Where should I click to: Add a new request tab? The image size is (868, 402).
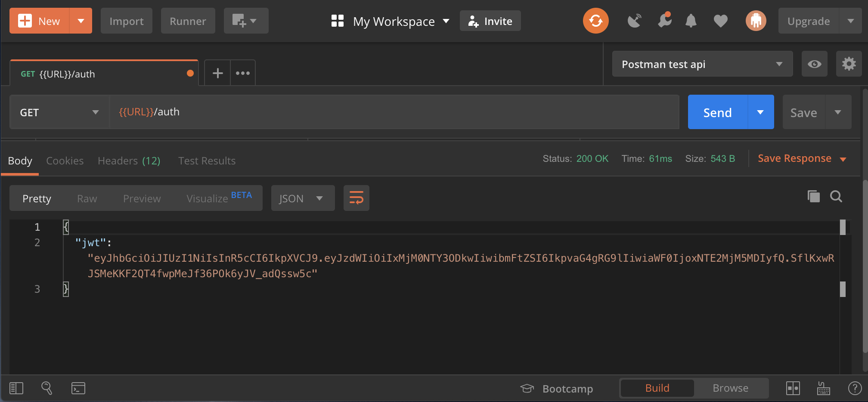click(x=218, y=73)
